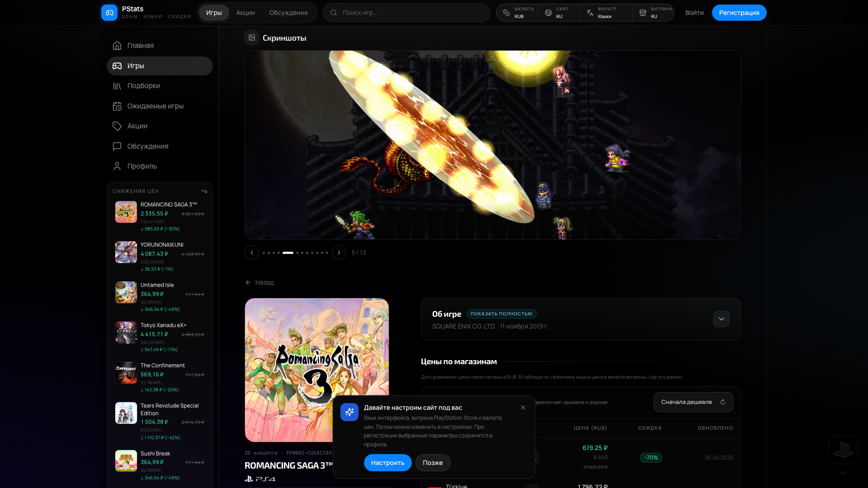This screenshot has width=868, height=488.
Task: Click the 619,25 ₽ price value
Action: 595,448
